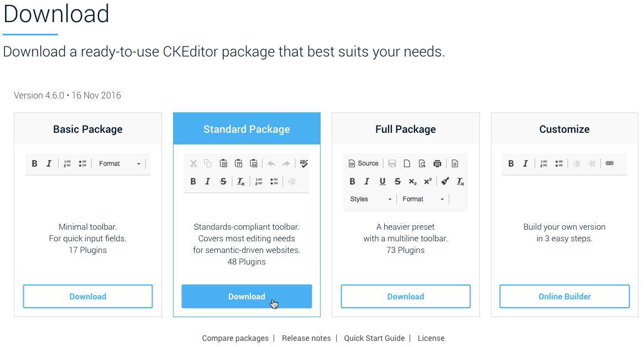644x347 pixels.
Task: Toggle numbered list in Standard Package toolbar
Action: 258,181
